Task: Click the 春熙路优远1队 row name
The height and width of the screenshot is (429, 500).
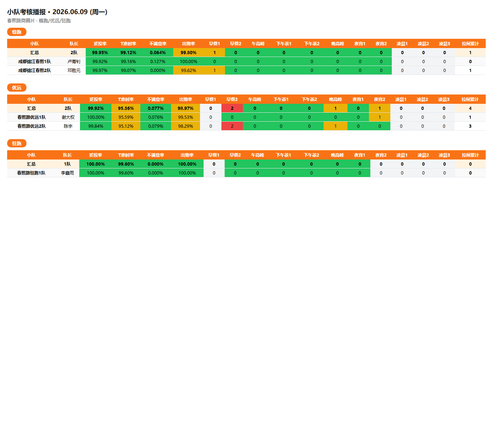Action: (x=31, y=117)
